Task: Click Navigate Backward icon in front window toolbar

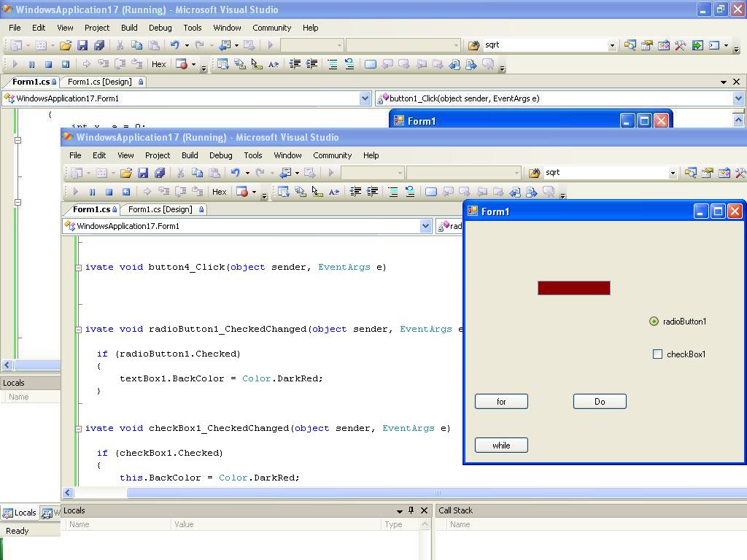Action: 515,192
